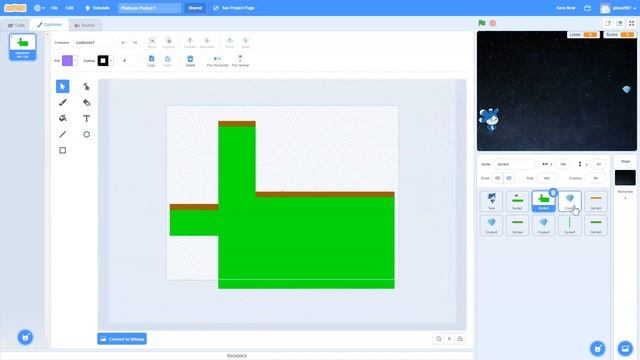
Task: Click the Paste icon
Action: [x=167, y=61]
